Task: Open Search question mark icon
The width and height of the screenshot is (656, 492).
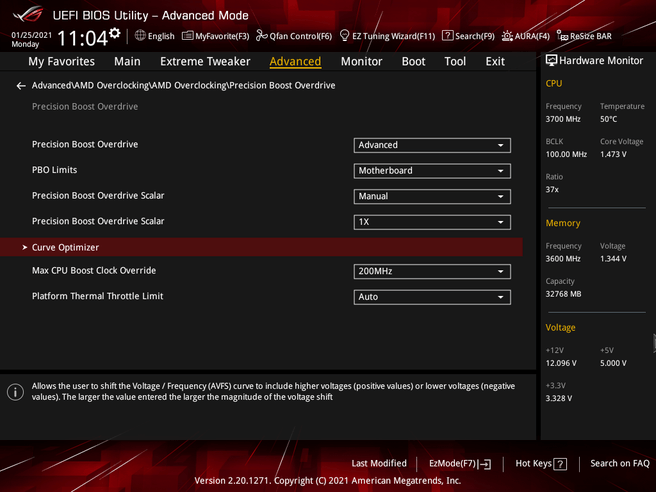Action: (x=447, y=36)
